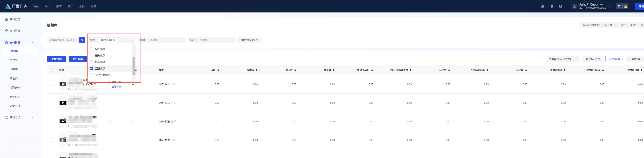The height and width of the screenshot is (158, 644).
Task: Uncheck the 星图视频 source option
Action: pos(91,68)
